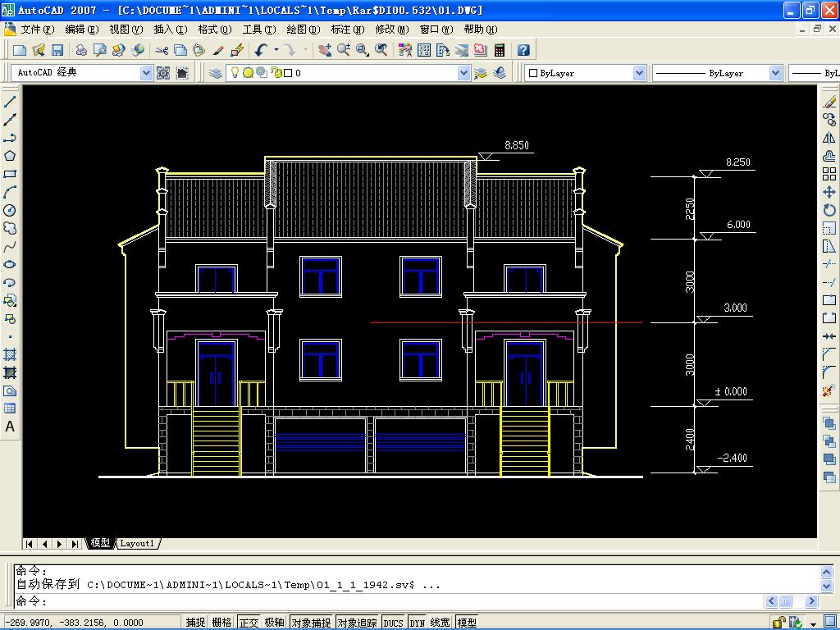
Task: Click in the 命令 command line input
Action: [388, 601]
